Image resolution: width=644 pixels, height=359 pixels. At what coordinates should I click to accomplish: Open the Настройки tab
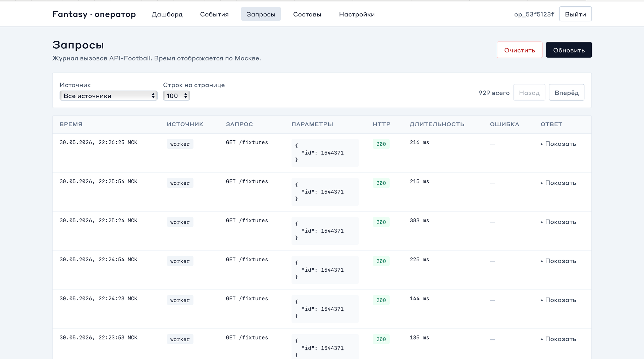pos(357,14)
